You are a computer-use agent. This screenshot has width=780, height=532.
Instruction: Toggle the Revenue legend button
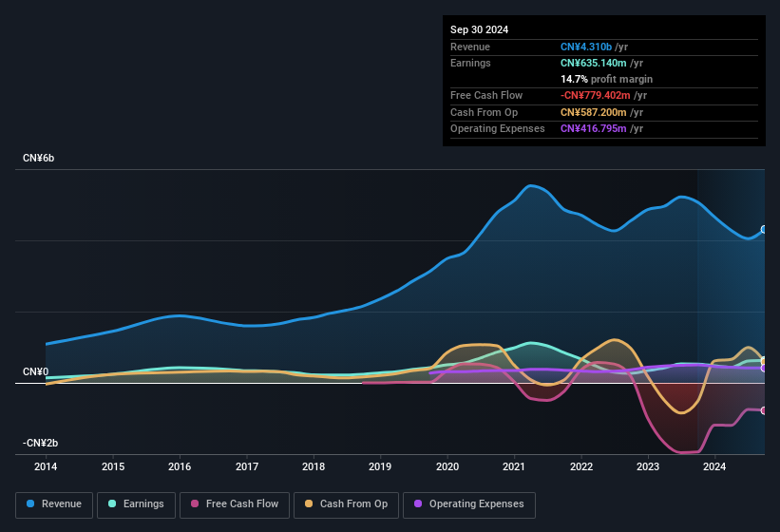tap(54, 505)
